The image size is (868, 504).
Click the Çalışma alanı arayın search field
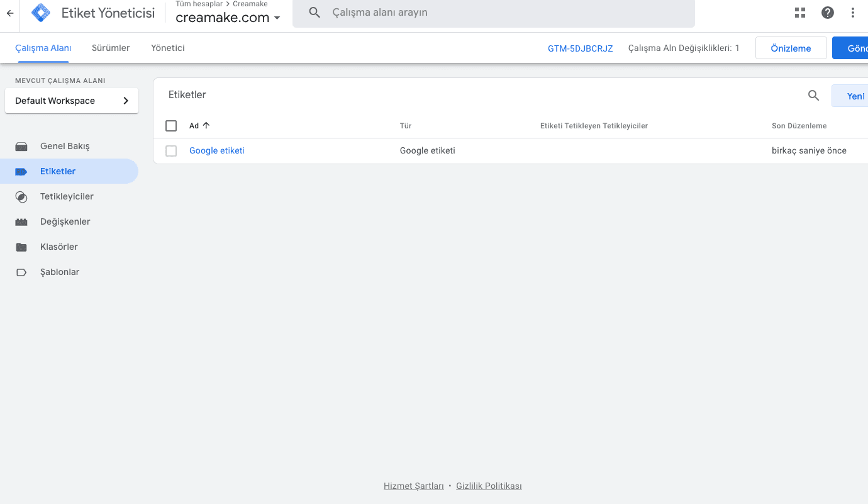(x=494, y=13)
